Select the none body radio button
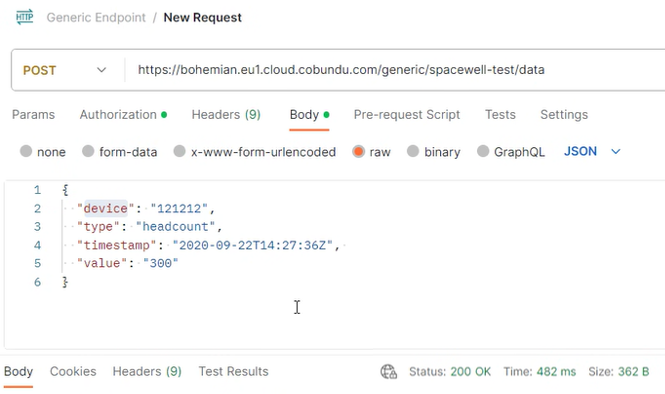The height and width of the screenshot is (394, 665). click(26, 151)
